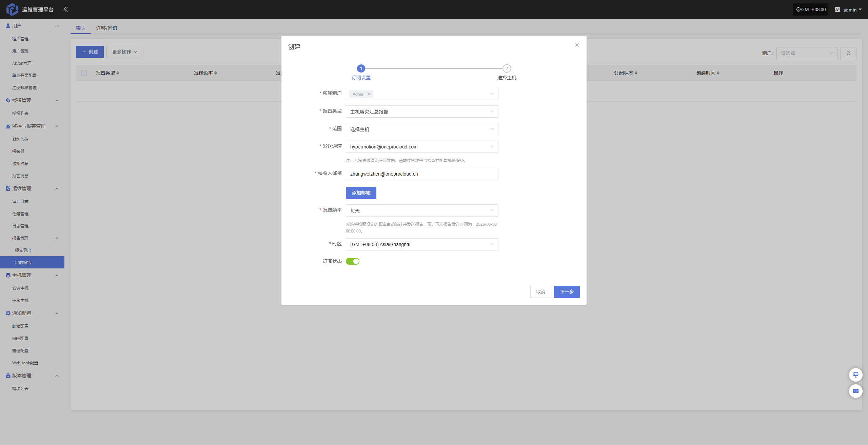Click the 下一步 button
Image resolution: width=868 pixels, height=445 pixels.
pyautogui.click(x=567, y=292)
